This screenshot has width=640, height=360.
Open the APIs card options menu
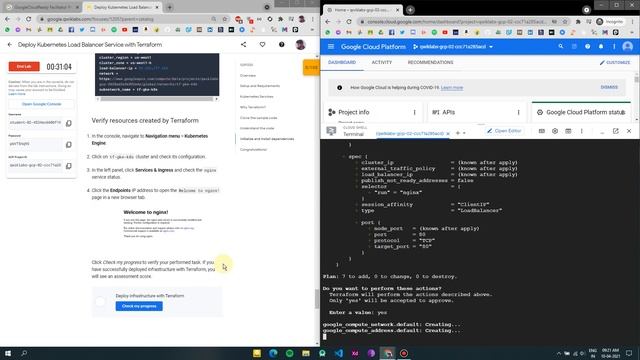[518, 112]
